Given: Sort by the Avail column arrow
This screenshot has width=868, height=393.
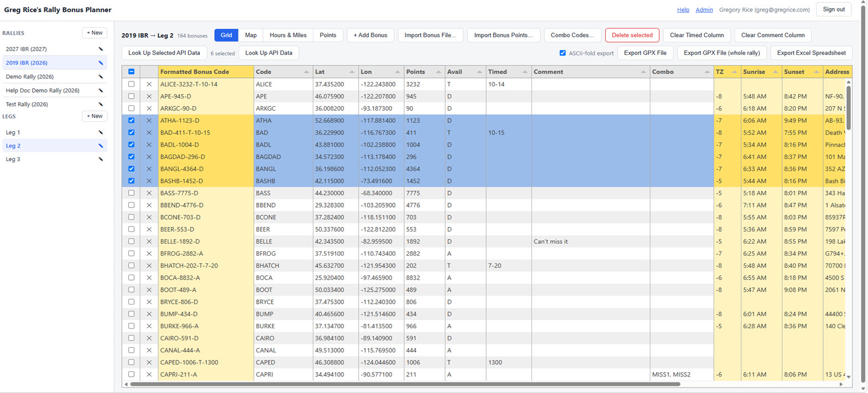Looking at the screenshot, I should click(x=479, y=72).
